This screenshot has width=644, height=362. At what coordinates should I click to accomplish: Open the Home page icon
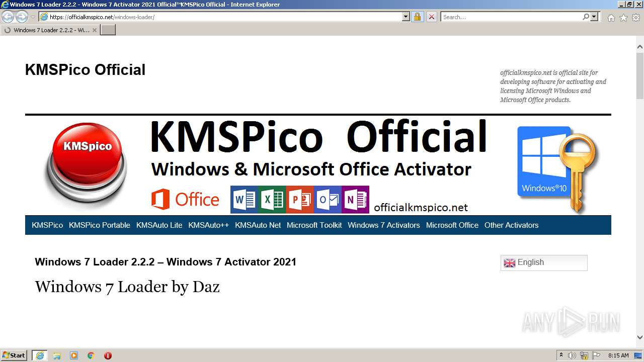[611, 18]
